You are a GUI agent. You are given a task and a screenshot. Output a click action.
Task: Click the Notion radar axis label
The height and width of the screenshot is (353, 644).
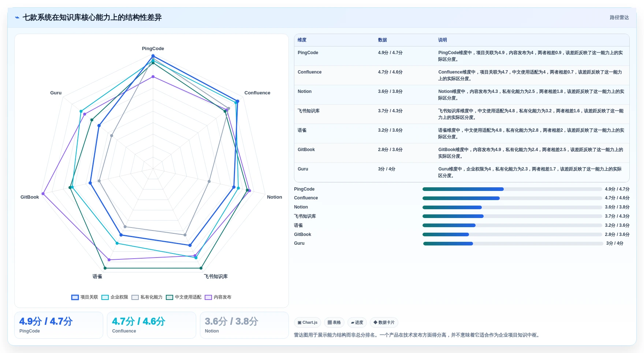pos(275,197)
